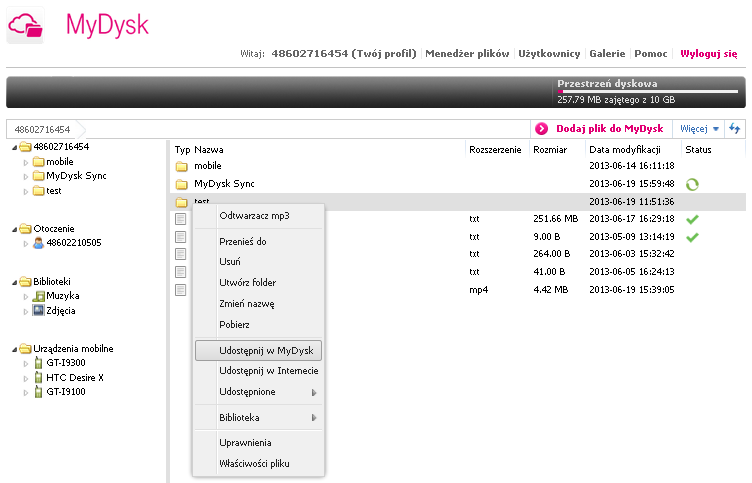
Task: Click the Zdjęcia library picture icon
Action: 38,310
